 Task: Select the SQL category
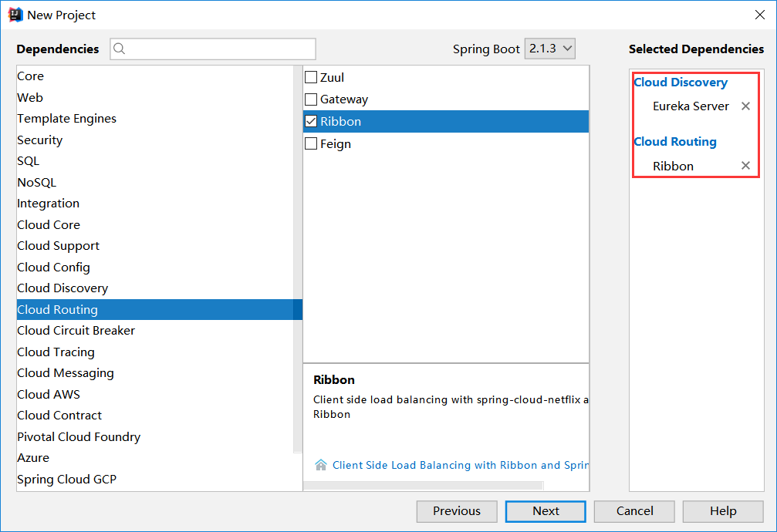click(154, 161)
